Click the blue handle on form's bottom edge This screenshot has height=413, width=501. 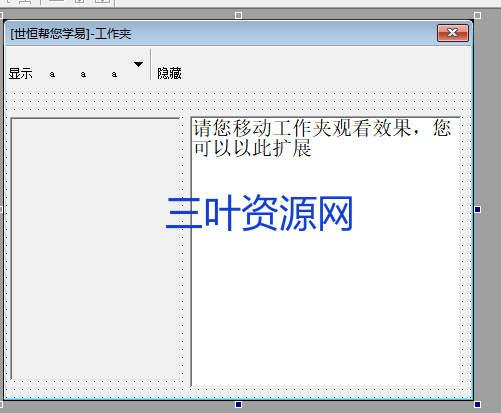click(238, 405)
